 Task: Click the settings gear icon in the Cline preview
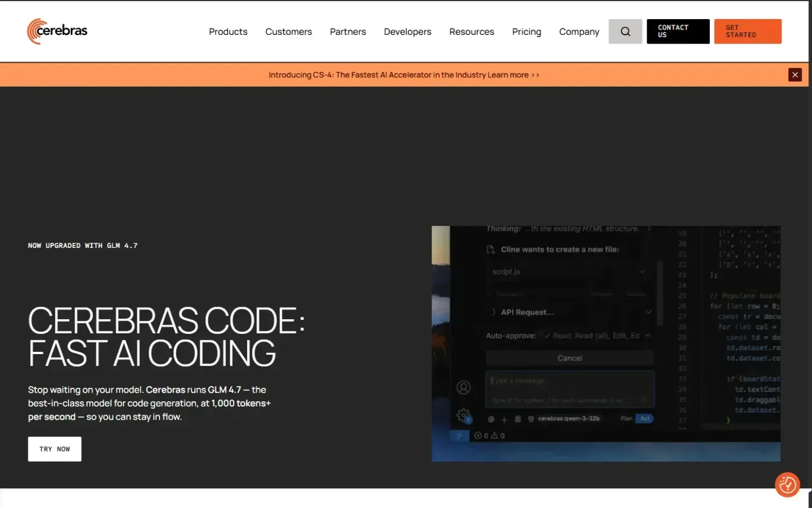point(463,415)
